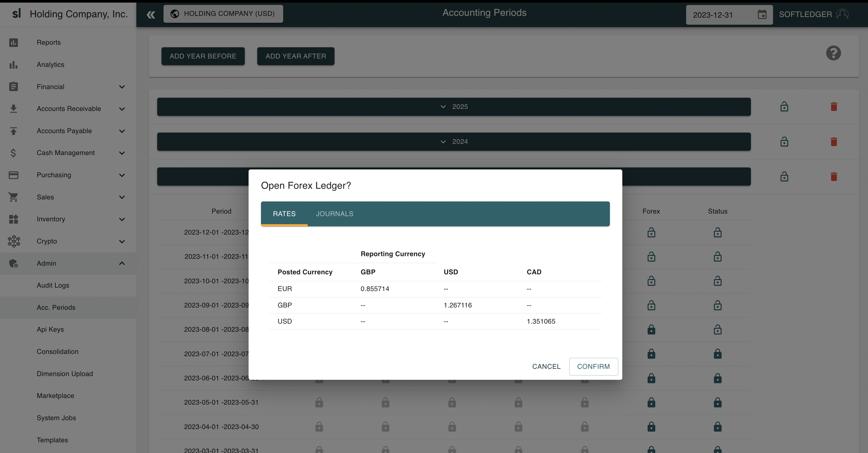The image size is (868, 453).
Task: Click the Sales shopping cart icon
Action: pos(14,197)
